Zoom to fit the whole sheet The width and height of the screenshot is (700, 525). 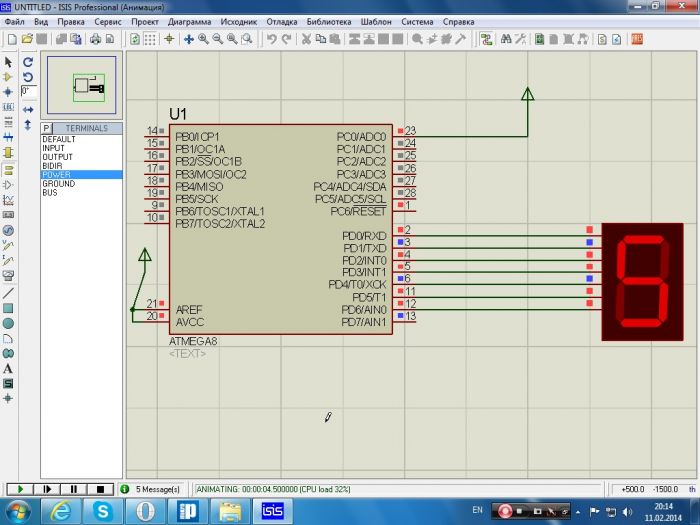[x=232, y=39]
